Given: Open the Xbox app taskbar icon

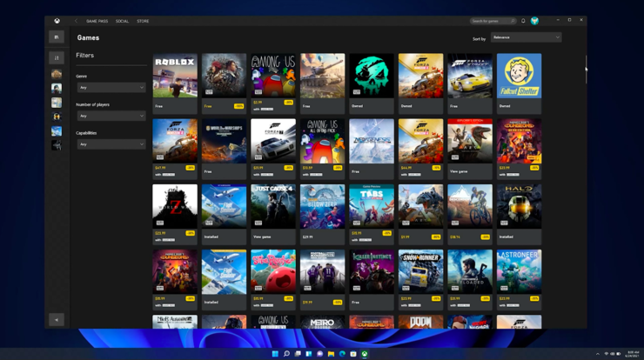Looking at the screenshot, I should click(365, 354).
